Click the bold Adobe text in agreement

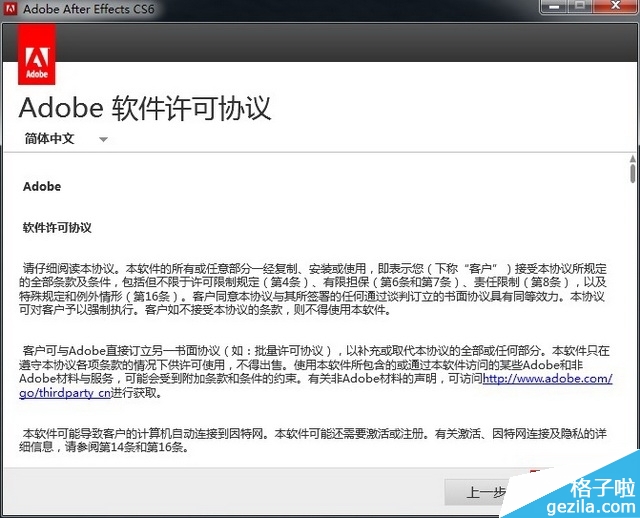coord(42,187)
